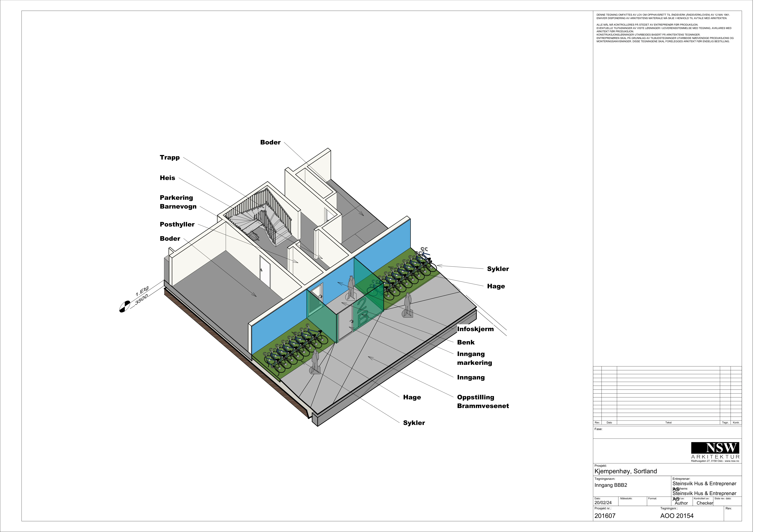This screenshot has width=771, height=532.
Task: Click the Trapp annotation label
Action: 169,157
